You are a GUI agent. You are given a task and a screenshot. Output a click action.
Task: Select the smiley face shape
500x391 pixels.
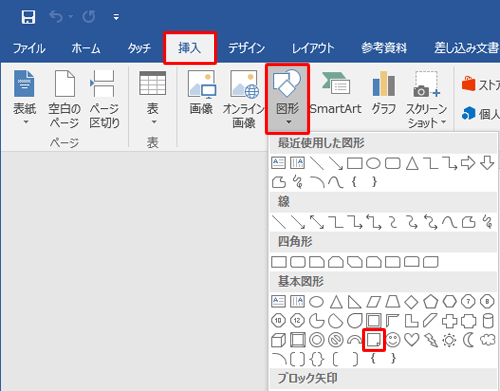(393, 340)
